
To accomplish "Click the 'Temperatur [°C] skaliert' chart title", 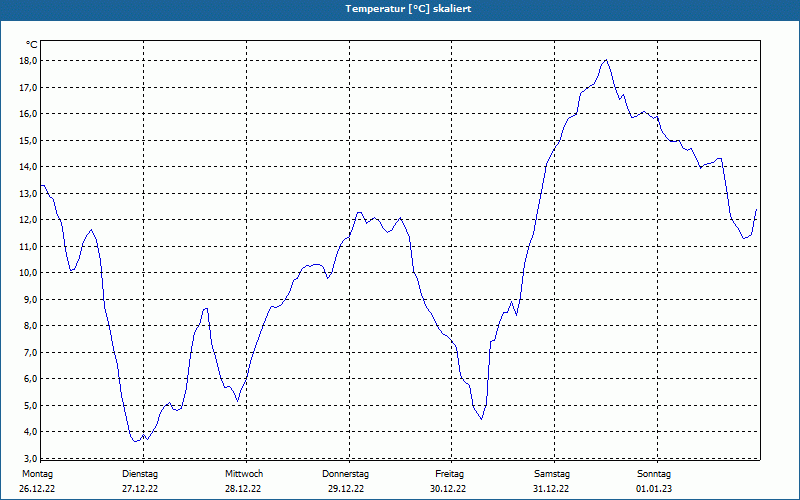I will (408, 9).
